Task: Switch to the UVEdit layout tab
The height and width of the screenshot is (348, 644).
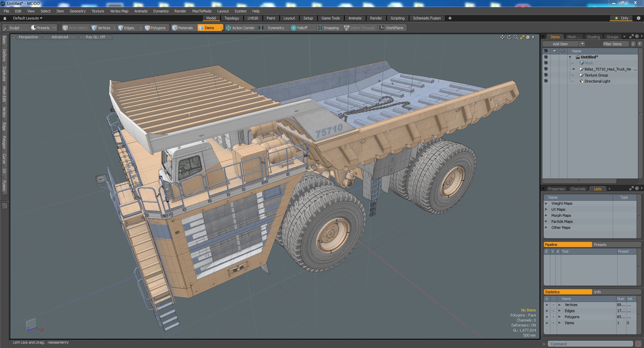Action: click(x=253, y=18)
